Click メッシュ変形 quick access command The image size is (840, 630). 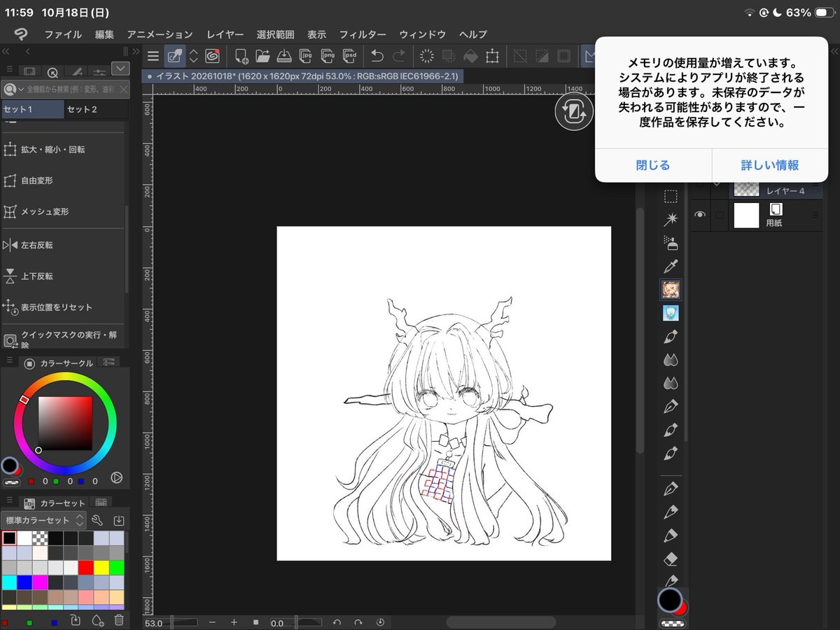pos(64,211)
